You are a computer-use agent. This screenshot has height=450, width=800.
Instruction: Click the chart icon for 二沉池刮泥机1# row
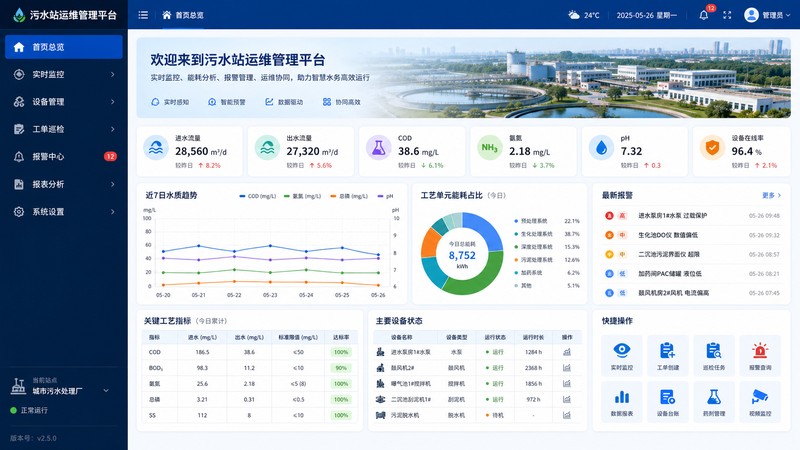567,399
